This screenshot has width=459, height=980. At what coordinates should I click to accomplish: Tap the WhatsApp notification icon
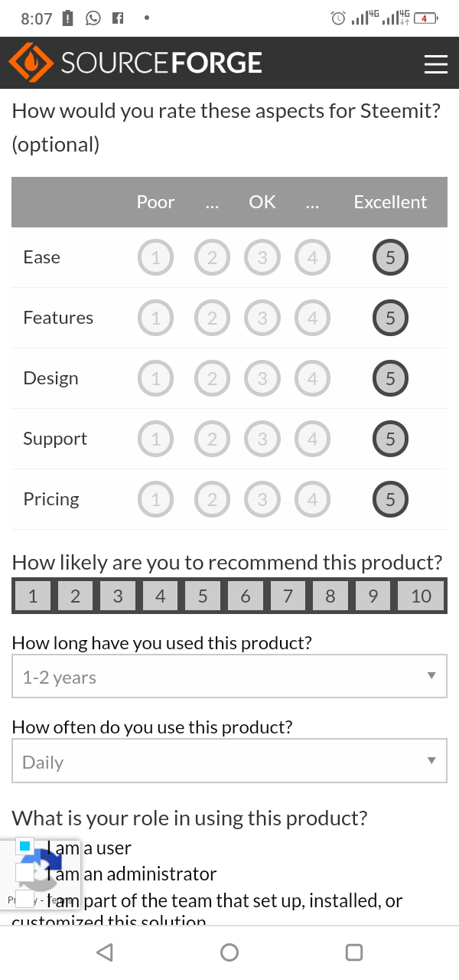coord(93,18)
